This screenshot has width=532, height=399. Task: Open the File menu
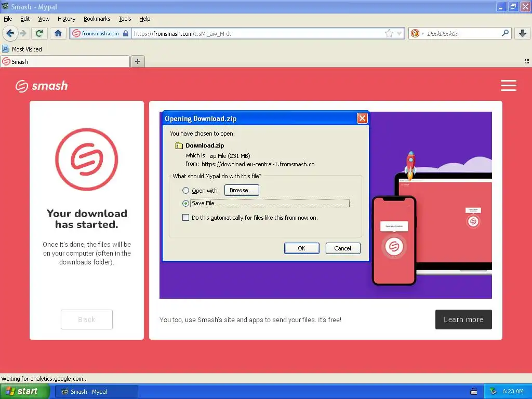click(x=8, y=19)
